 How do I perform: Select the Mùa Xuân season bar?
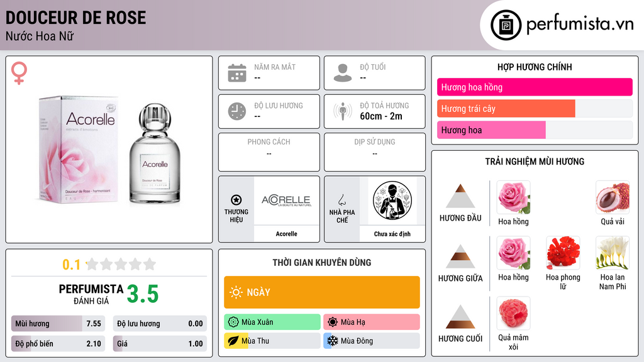272,322
